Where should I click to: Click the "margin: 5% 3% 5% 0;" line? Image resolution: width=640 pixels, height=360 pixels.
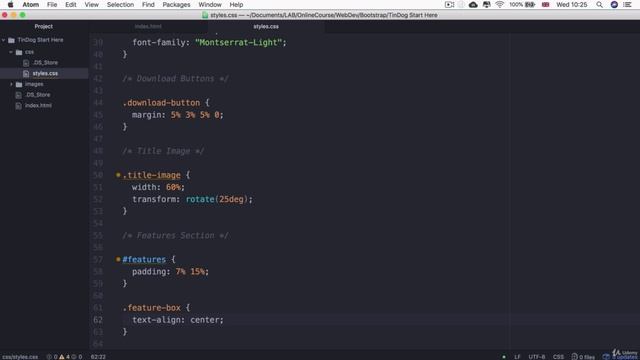coord(178,115)
